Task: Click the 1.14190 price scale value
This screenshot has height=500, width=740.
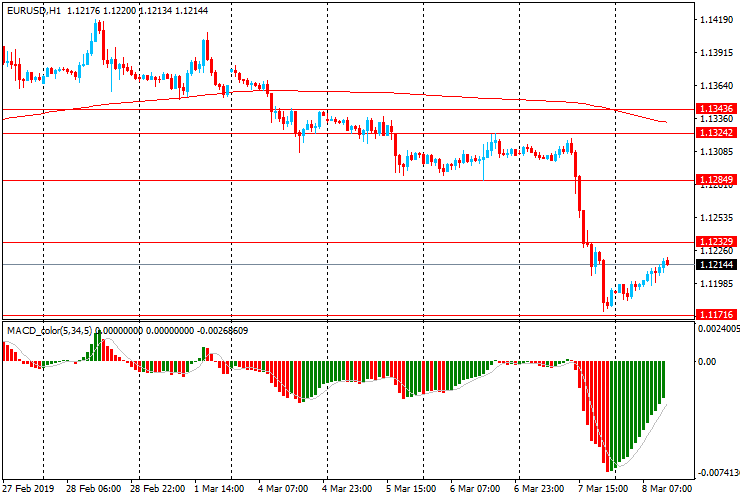Action: (716, 20)
